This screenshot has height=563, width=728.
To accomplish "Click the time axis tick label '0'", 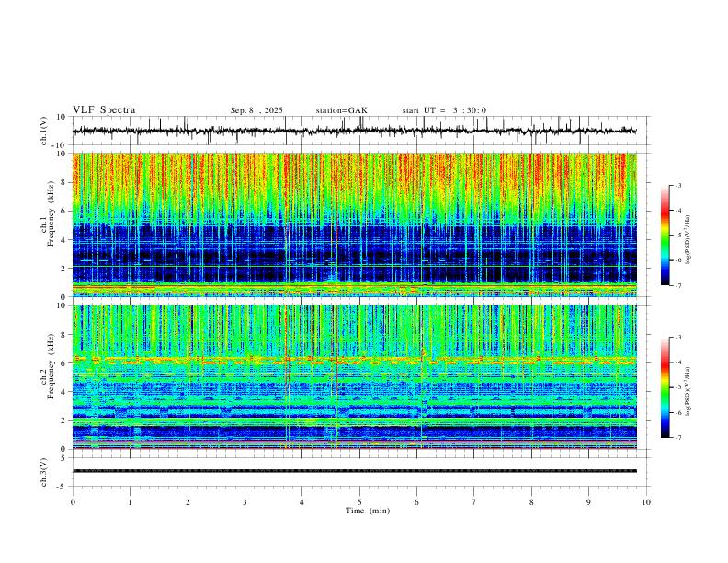I will (73, 502).
